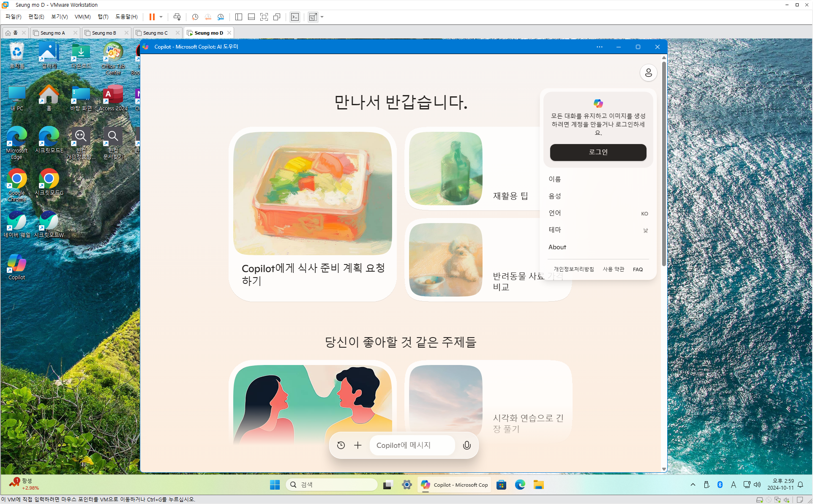Click the Windows Start button

click(x=275, y=485)
